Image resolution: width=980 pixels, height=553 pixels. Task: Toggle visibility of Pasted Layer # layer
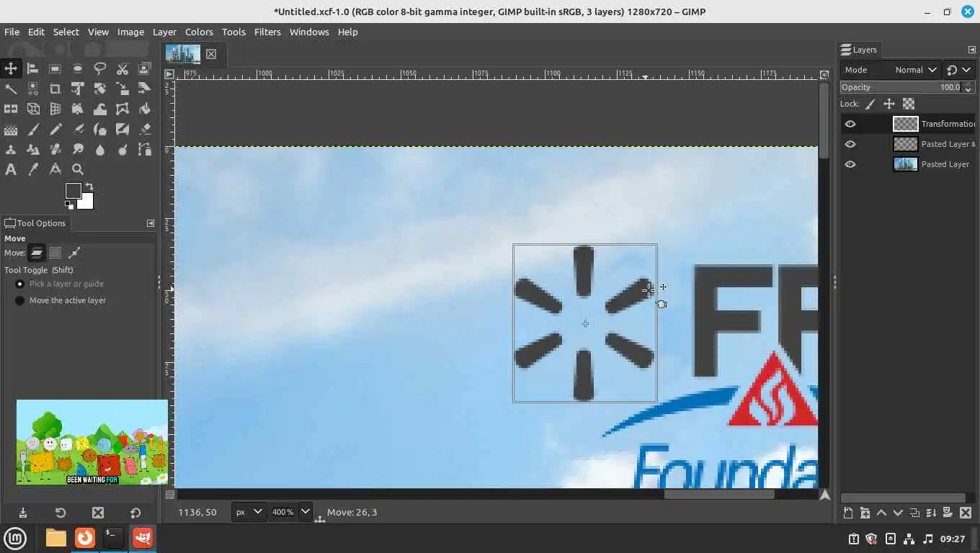[x=850, y=144]
